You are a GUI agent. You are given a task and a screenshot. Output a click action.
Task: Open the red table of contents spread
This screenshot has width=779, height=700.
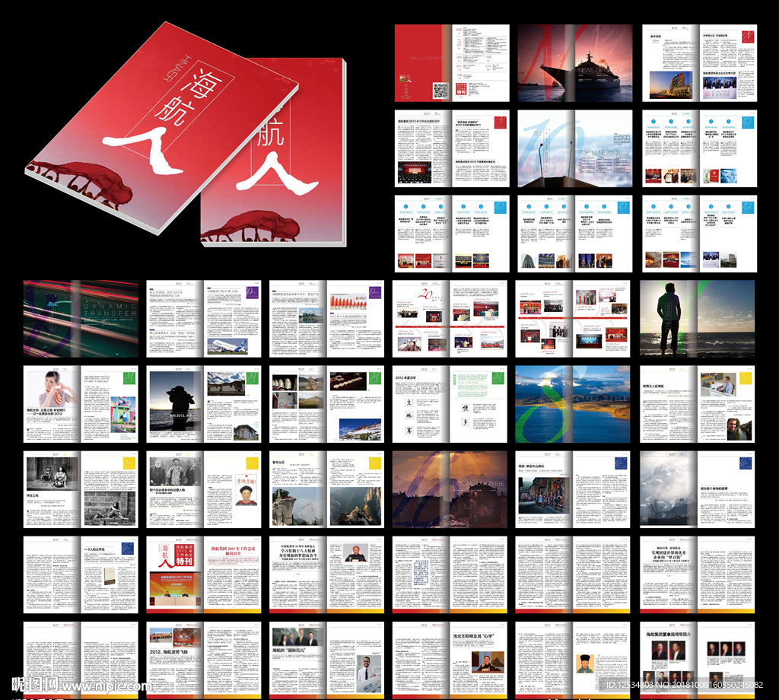click(x=452, y=63)
